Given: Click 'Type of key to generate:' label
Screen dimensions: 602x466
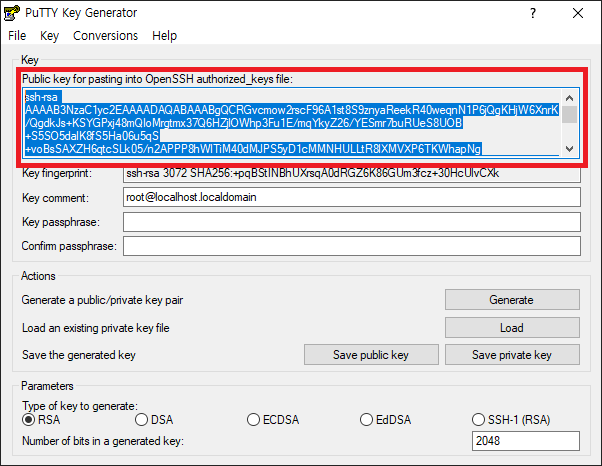Looking at the screenshot, I should [x=80, y=406].
